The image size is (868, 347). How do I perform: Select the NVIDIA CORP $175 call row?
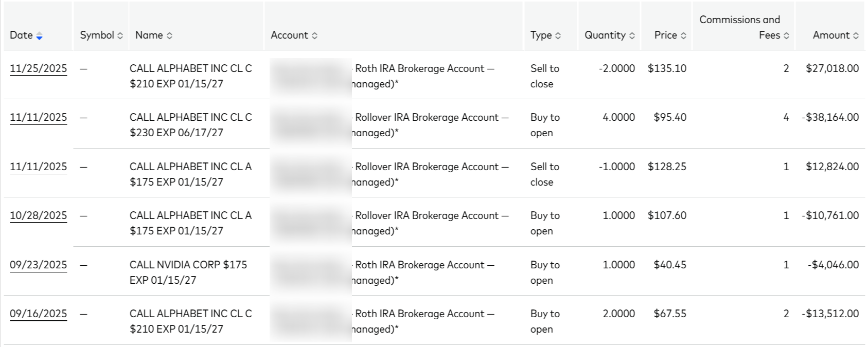(x=188, y=272)
